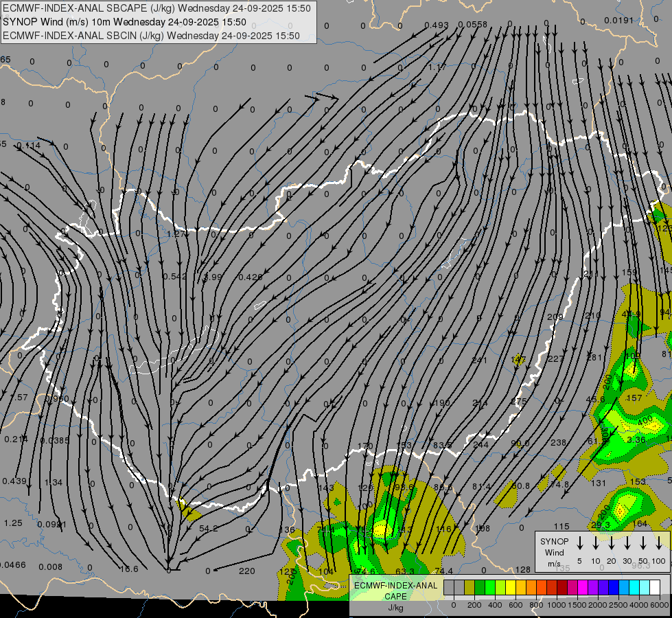Pick the pure blue swatch left of 2500 tick

pyautogui.click(x=614, y=587)
